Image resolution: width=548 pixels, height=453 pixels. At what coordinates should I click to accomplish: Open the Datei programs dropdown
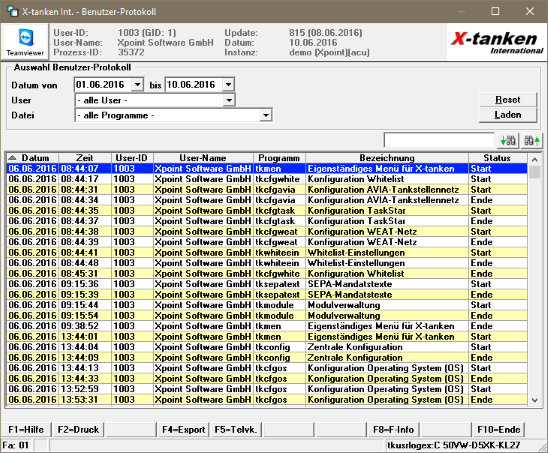pyautogui.click(x=266, y=115)
